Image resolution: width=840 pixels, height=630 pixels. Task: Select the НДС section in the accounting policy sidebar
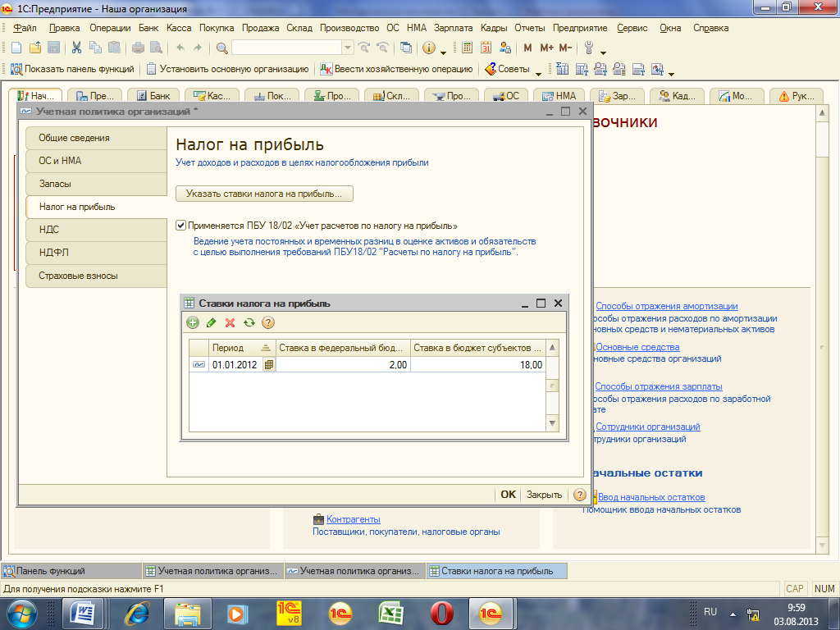(x=97, y=230)
